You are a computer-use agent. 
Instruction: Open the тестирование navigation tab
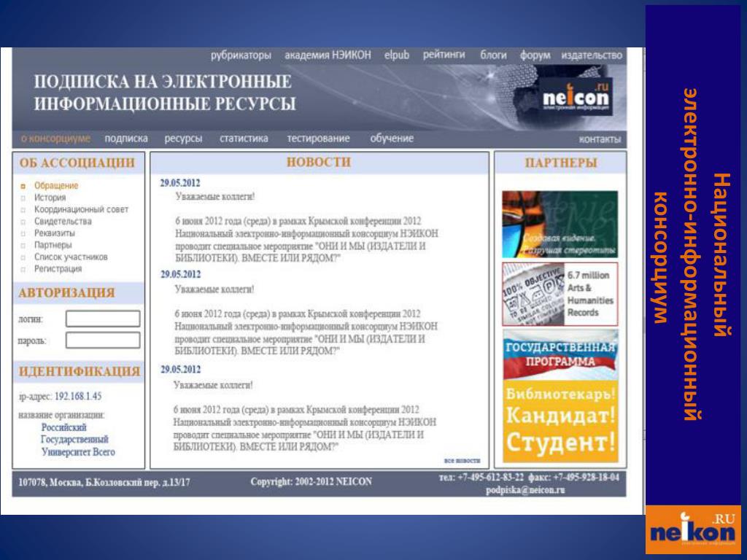point(318,139)
